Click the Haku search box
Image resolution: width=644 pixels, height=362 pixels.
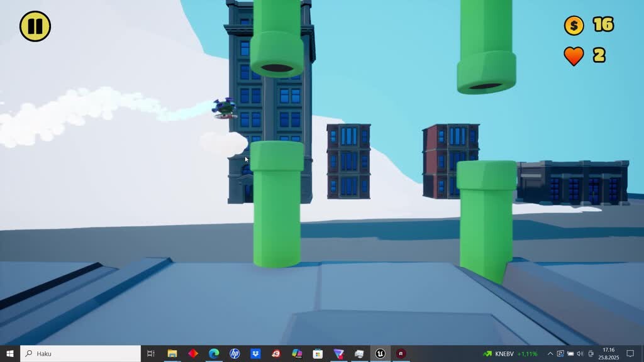click(82, 354)
